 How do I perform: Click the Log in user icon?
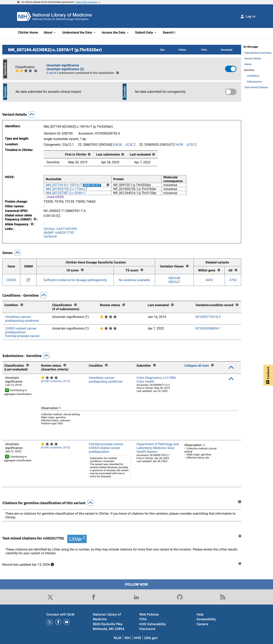tap(242, 17)
